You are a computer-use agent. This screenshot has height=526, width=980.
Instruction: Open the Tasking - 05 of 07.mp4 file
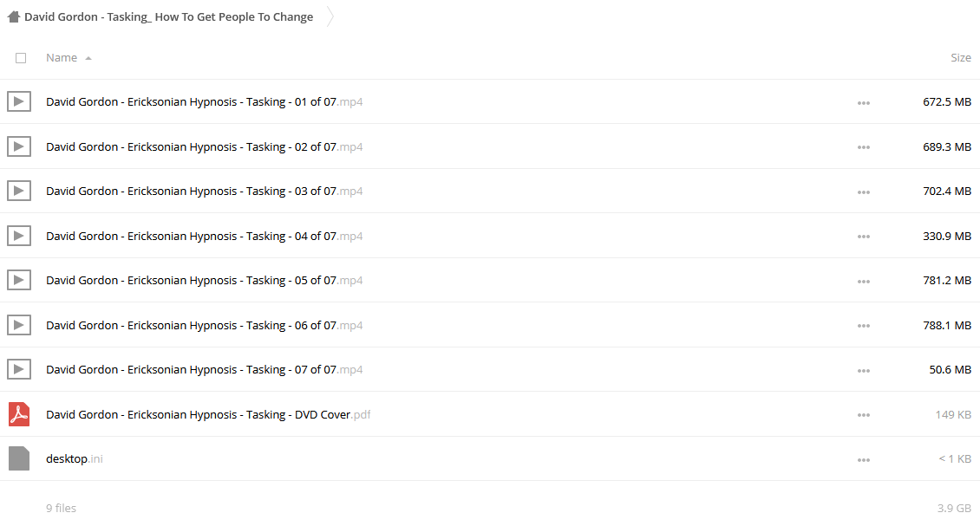205,281
